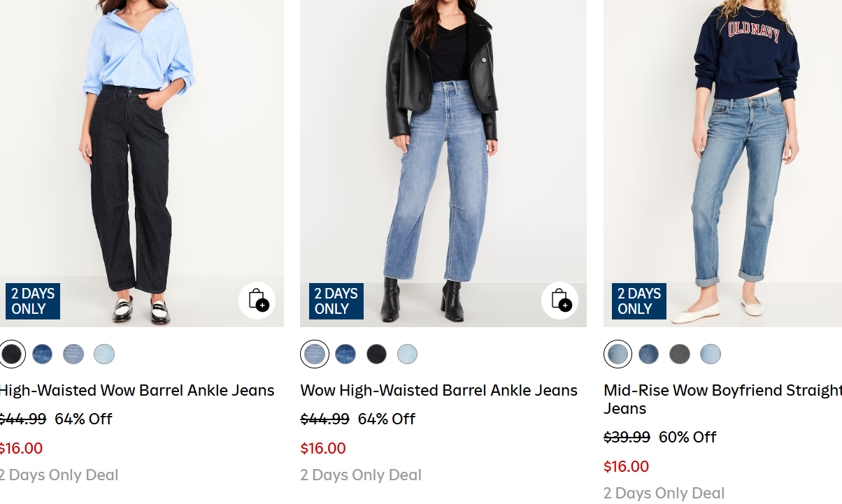Click the 2 DAYS ONLY badge on middle product
Screen dimensions: 842x504
335,301
